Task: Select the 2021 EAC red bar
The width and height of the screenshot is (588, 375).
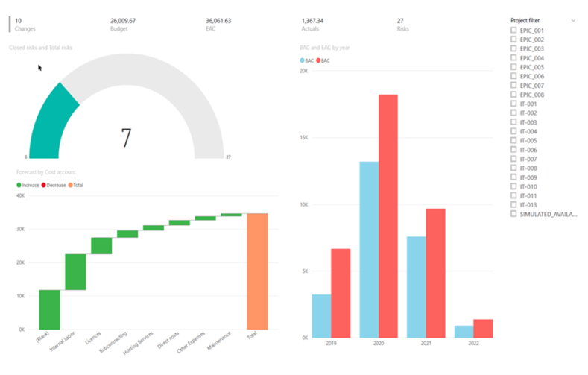Action: tap(436, 273)
